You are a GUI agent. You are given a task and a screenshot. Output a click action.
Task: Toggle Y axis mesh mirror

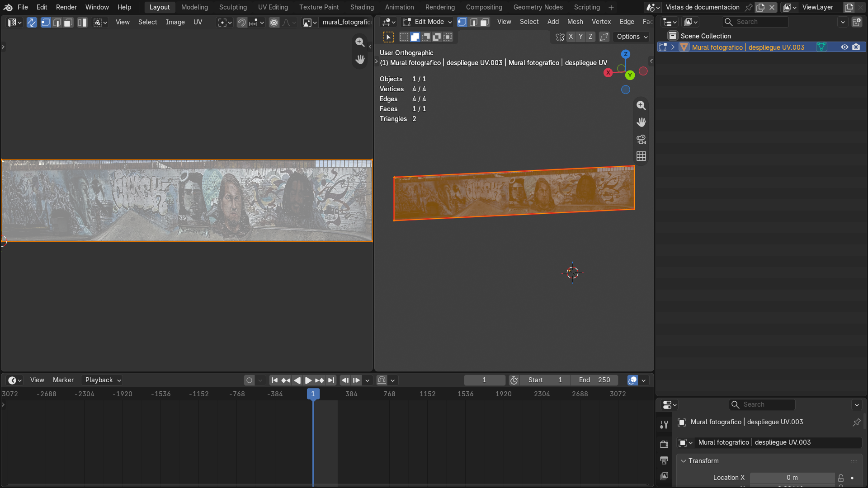coord(580,37)
